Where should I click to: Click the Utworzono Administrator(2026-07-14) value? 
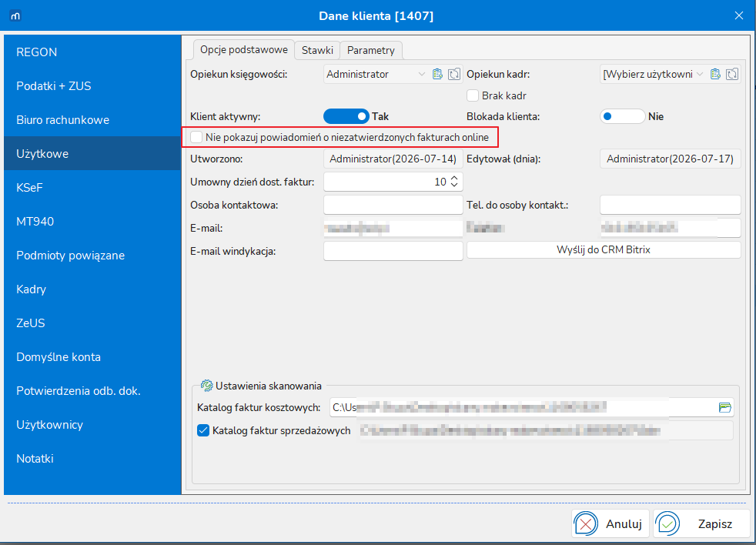point(393,159)
